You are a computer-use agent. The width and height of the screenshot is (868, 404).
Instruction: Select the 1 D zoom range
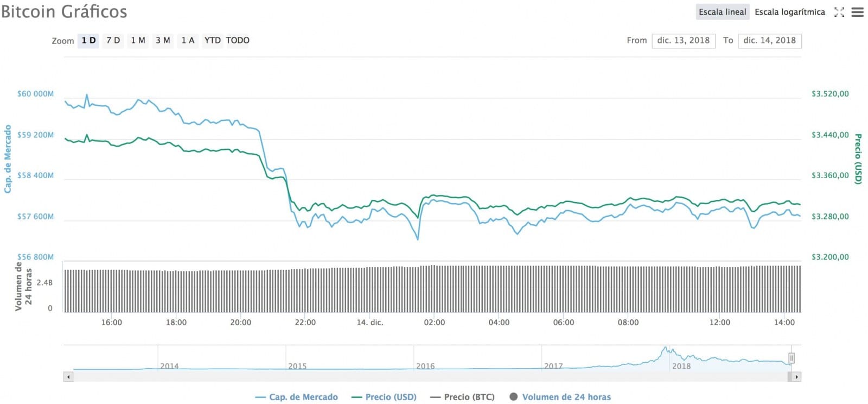(x=88, y=41)
